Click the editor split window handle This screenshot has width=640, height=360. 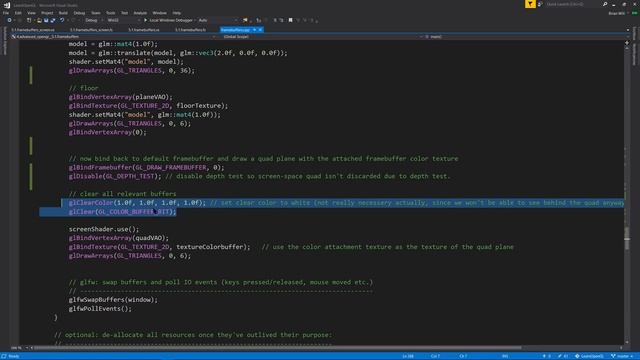627,42
